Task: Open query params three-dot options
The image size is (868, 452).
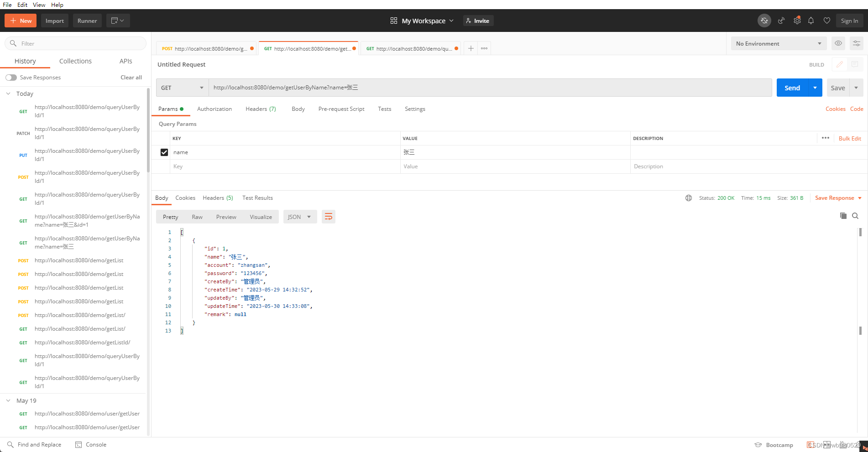Action: (826, 138)
